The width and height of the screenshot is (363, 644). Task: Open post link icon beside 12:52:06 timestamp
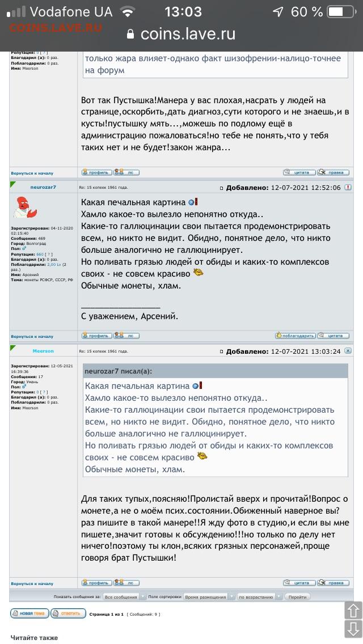[x=222, y=188]
